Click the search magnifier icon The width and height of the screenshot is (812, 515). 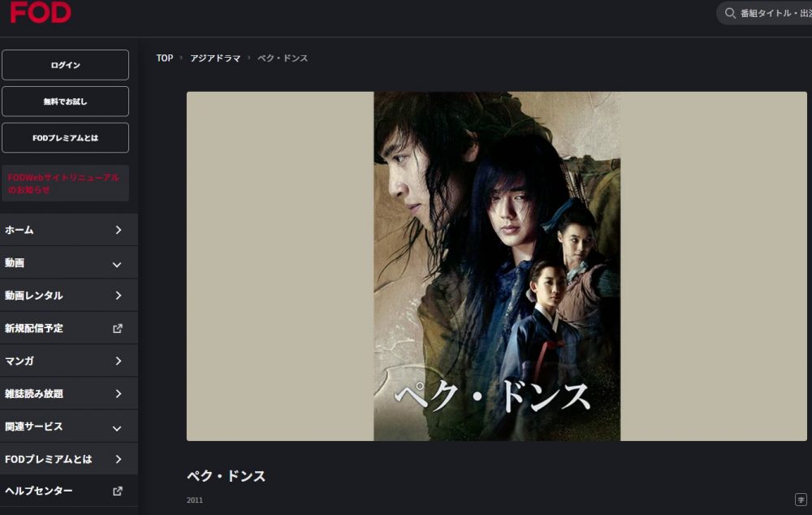(x=730, y=13)
